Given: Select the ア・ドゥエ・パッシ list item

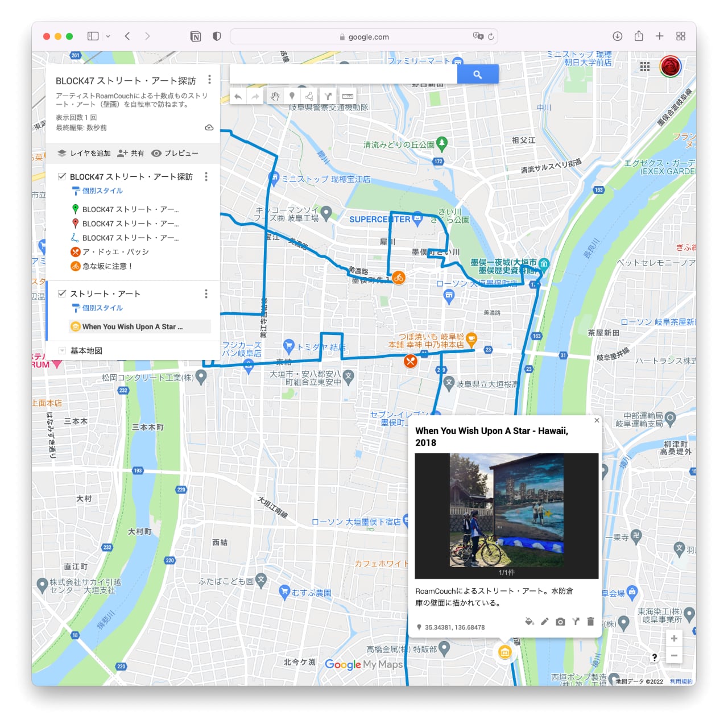Looking at the screenshot, I should (x=115, y=252).
